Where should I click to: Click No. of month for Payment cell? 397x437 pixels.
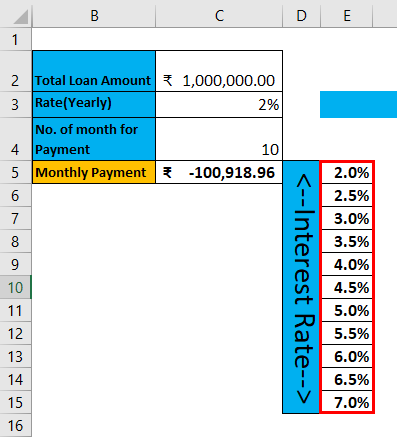click(94, 139)
